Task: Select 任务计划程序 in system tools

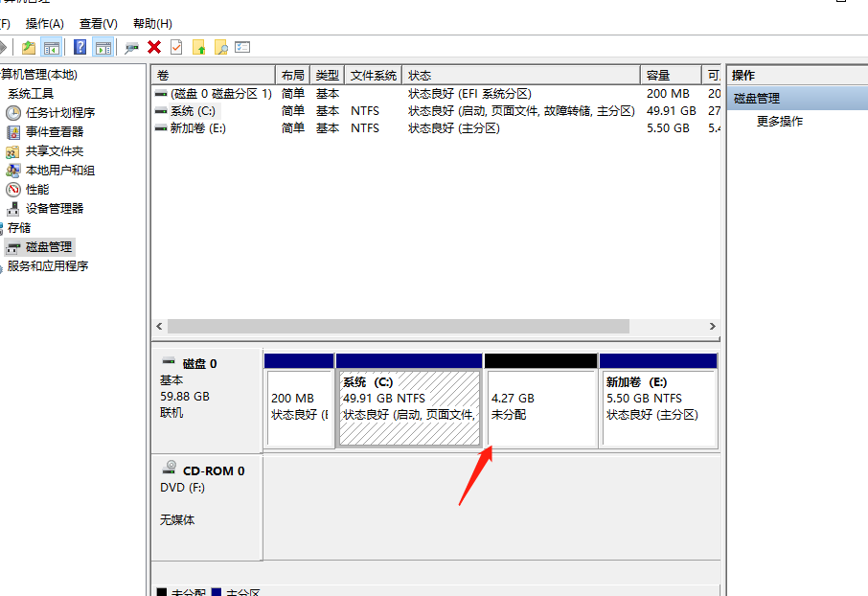Action: pos(59,112)
